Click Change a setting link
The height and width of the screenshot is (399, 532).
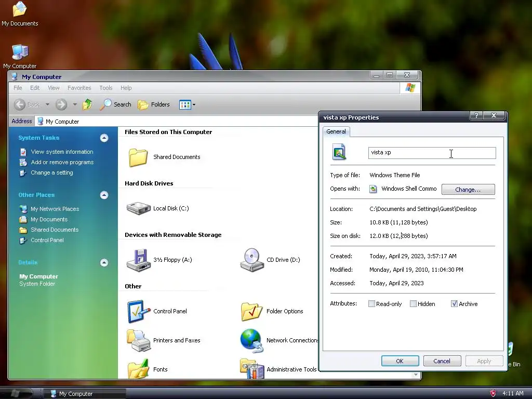[x=52, y=172]
